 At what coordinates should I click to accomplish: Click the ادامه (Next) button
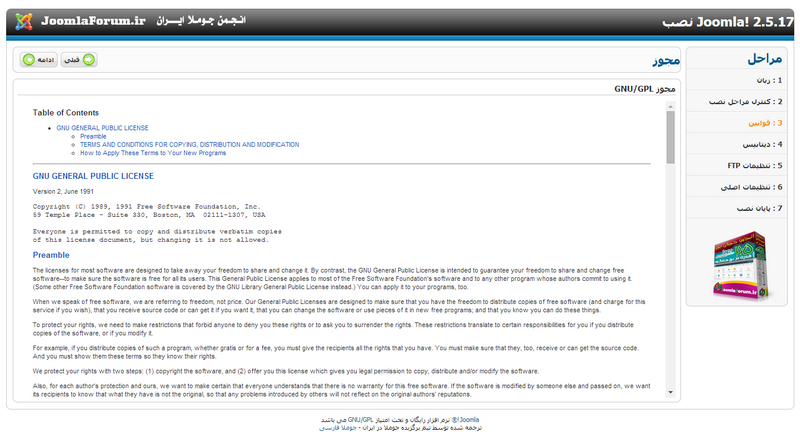coord(39,60)
